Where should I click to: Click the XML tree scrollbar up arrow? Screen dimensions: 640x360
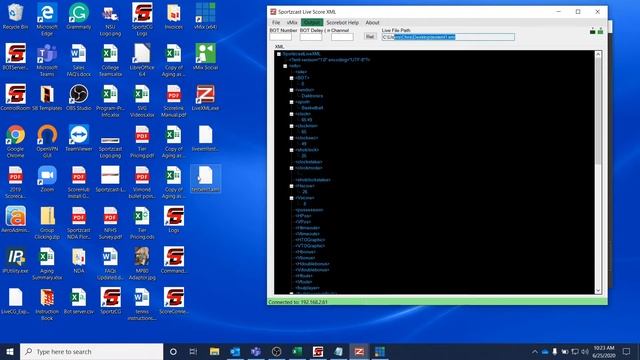598,54
